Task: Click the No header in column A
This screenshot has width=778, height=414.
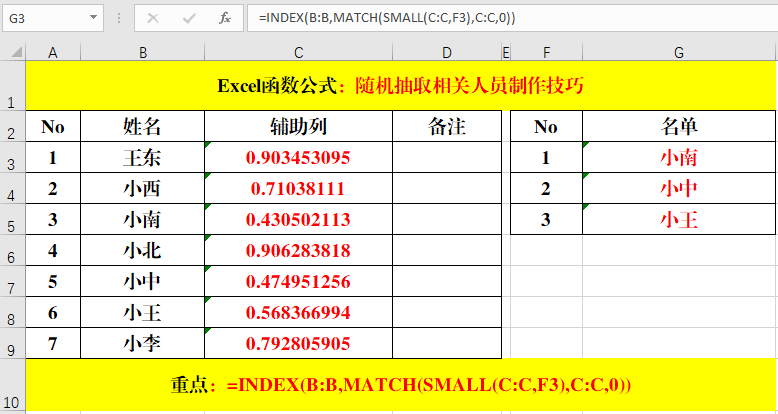Action: 53,126
